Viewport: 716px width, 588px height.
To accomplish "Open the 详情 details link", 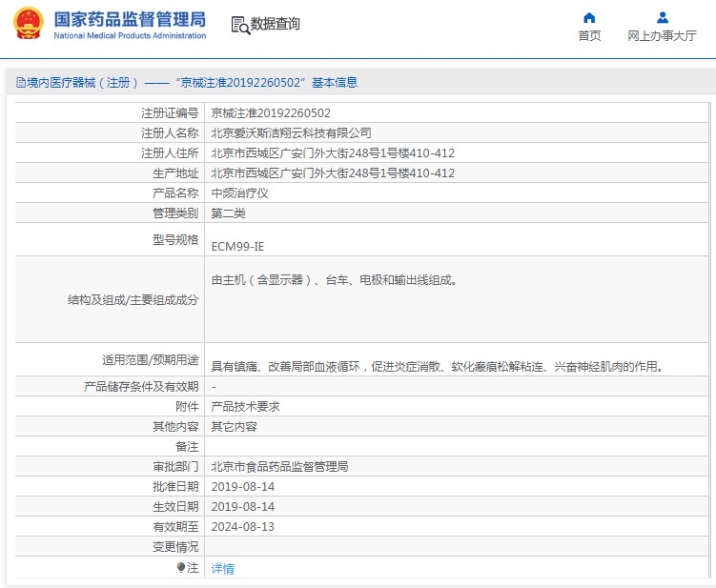I will pyautogui.click(x=222, y=568).
